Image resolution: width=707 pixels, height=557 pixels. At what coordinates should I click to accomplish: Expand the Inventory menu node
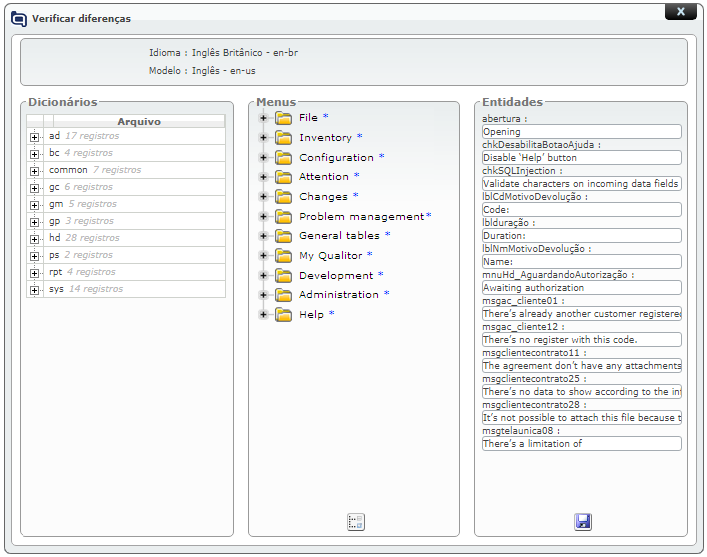click(x=263, y=138)
